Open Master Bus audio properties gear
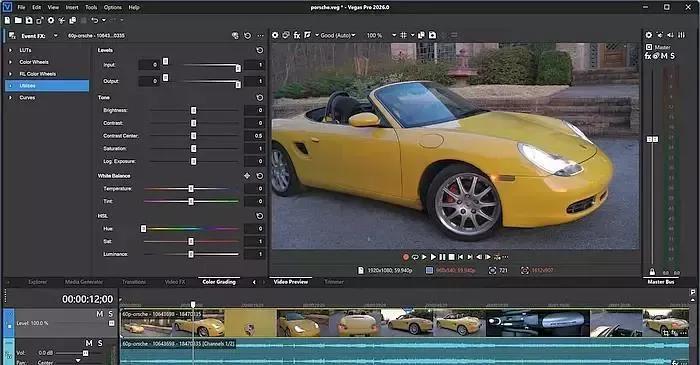The image size is (700, 365). (x=649, y=35)
